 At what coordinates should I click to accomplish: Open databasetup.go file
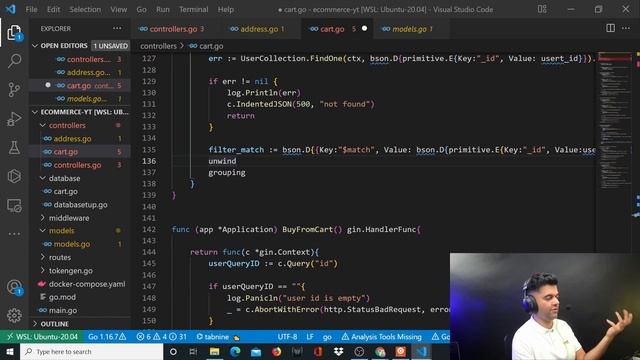80,204
